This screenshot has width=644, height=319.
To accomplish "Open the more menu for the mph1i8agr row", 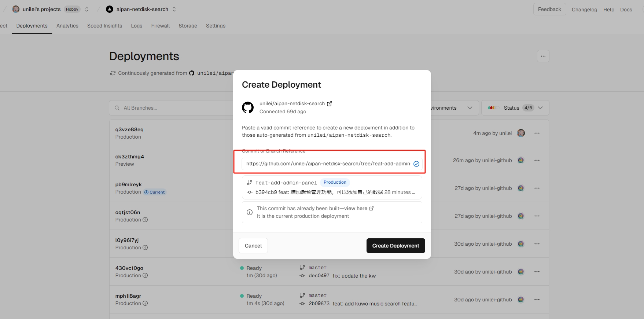I will pyautogui.click(x=537, y=300).
